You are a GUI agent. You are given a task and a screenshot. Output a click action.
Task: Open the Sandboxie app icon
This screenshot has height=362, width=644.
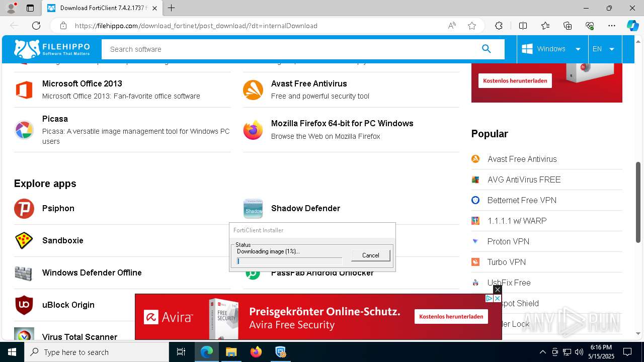click(24, 241)
